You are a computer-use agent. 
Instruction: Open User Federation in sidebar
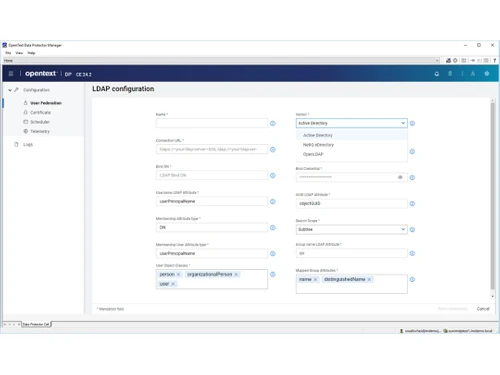(x=46, y=103)
